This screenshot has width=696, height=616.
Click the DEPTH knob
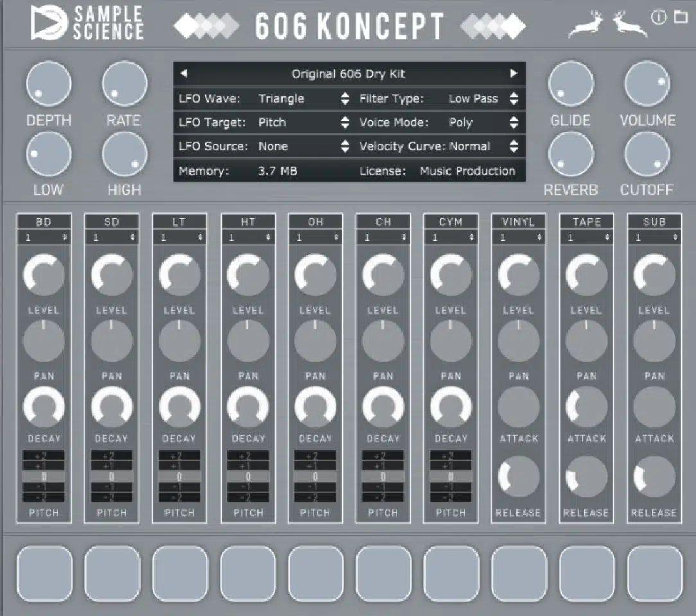[x=49, y=83]
